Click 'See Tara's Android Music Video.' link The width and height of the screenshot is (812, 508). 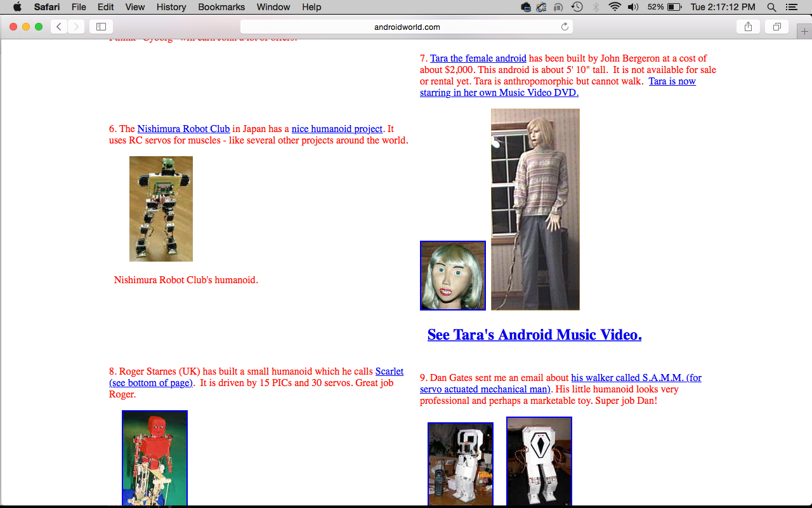[535, 335]
